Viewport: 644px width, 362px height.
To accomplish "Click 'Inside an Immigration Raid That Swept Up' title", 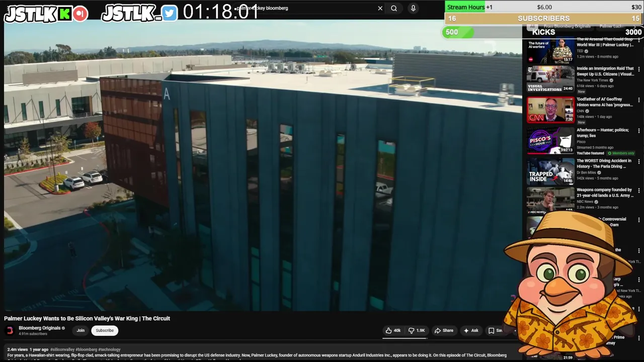I will [x=605, y=71].
